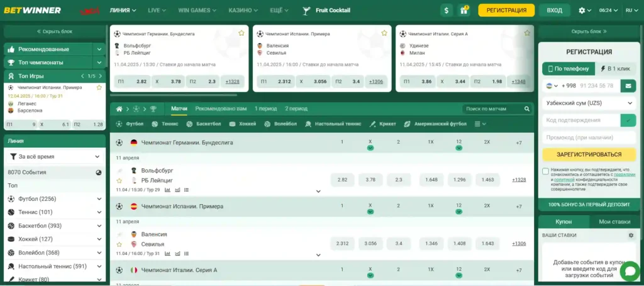Viewport: 644px width, 286px height.
Task: Favorite the Валенсия card with star
Action: 384,33
